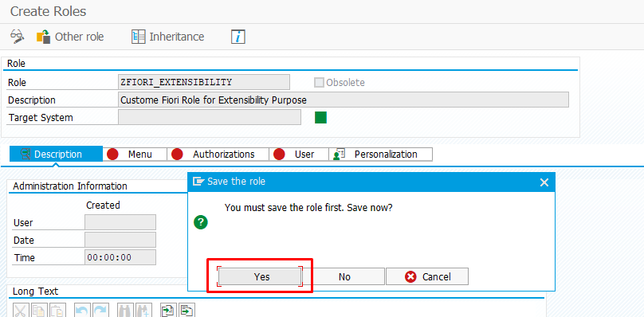Choose No in the save dialog

click(x=344, y=276)
